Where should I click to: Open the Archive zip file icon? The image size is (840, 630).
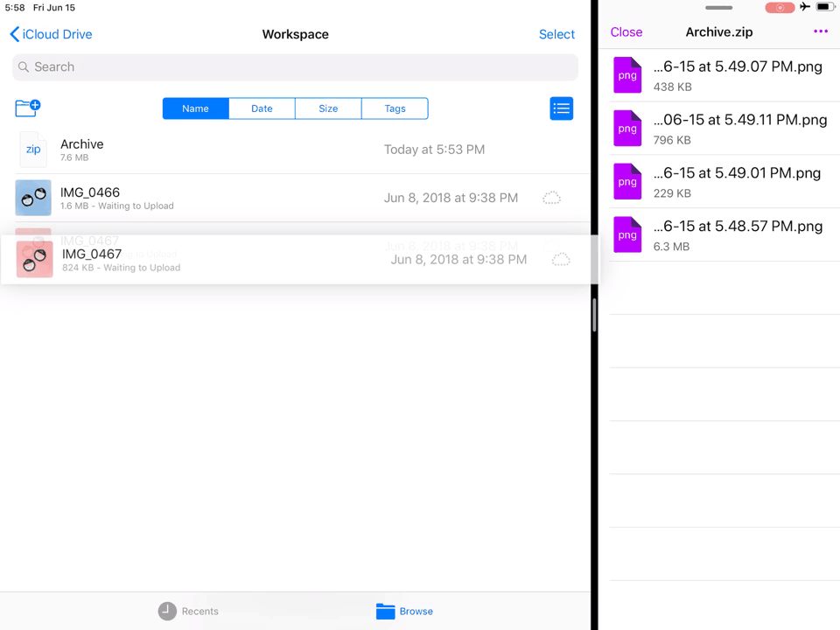[33, 150]
